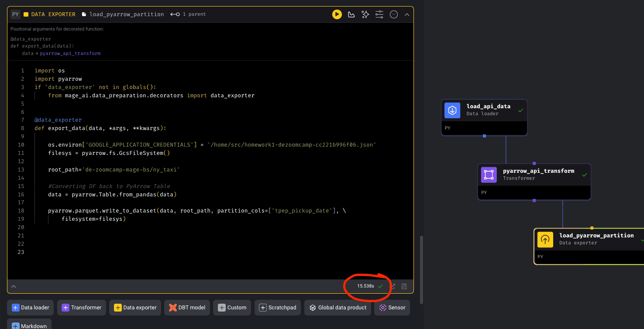Viewport: 644px width, 329px height.
Task: Click the DATA EXPORTER block type label
Action: click(53, 14)
